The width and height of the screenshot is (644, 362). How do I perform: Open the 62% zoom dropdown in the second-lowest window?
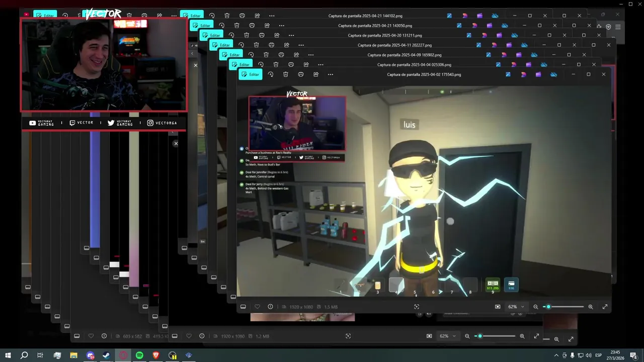pyautogui.click(x=447, y=336)
